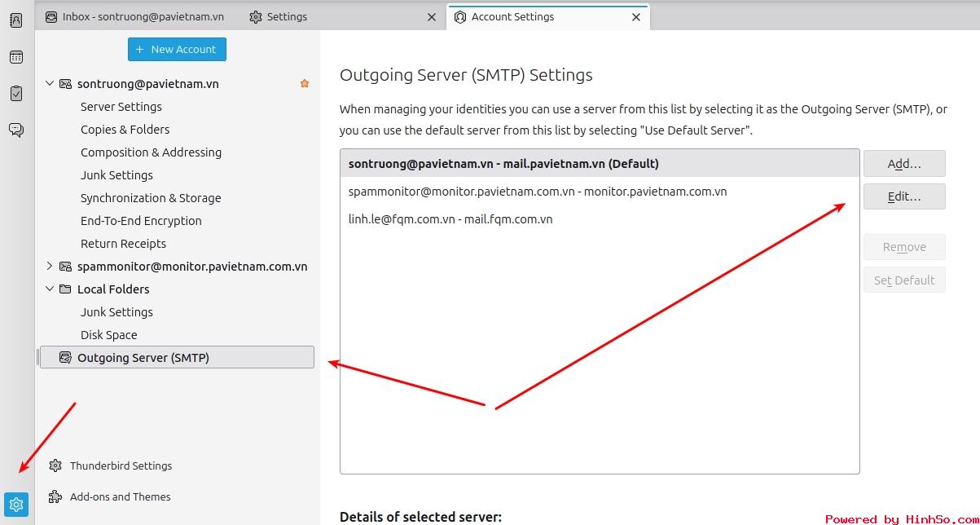Select the Local Folders row
This screenshot has width=980, height=525.
pyautogui.click(x=177, y=289)
